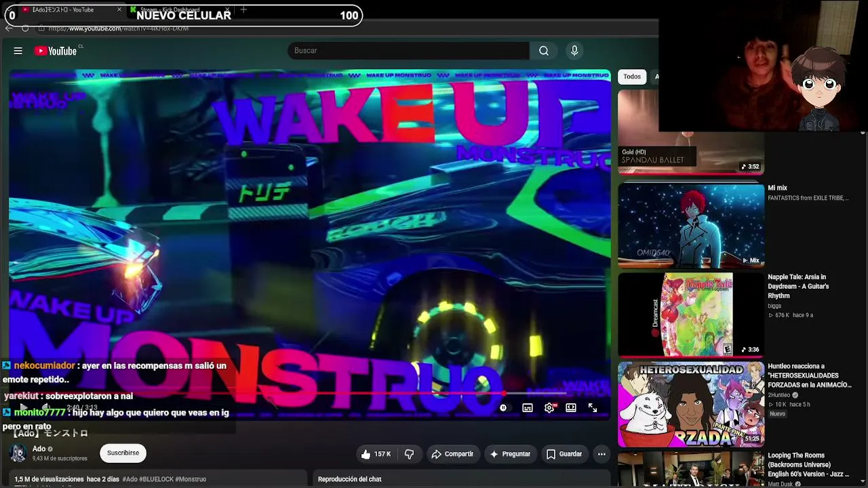Share the video via Compartir
The image size is (868, 488).
point(452,454)
